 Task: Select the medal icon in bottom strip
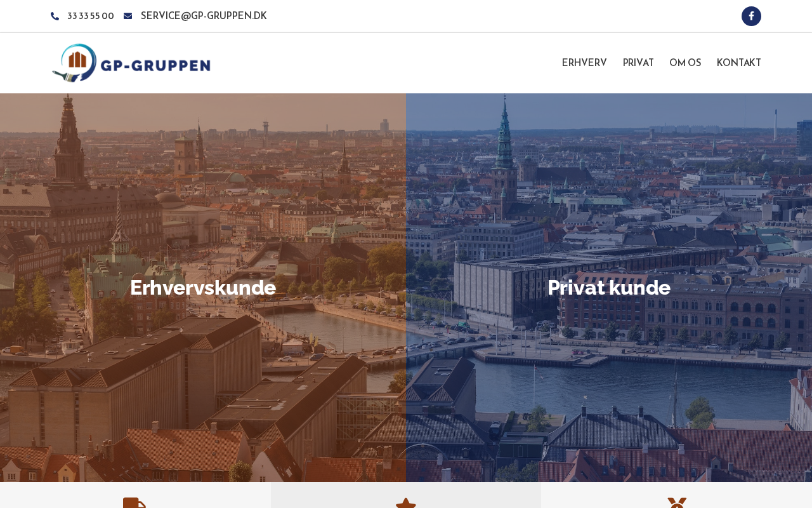(677, 503)
